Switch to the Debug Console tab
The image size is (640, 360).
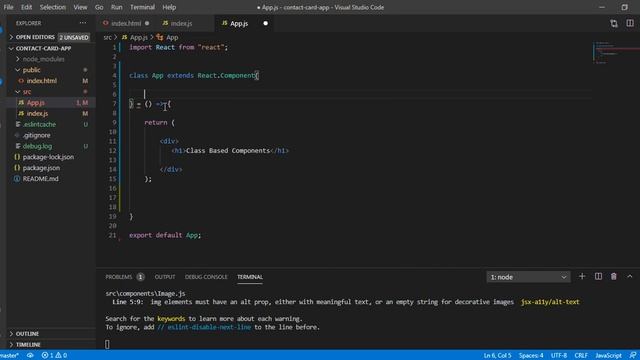[x=206, y=277]
